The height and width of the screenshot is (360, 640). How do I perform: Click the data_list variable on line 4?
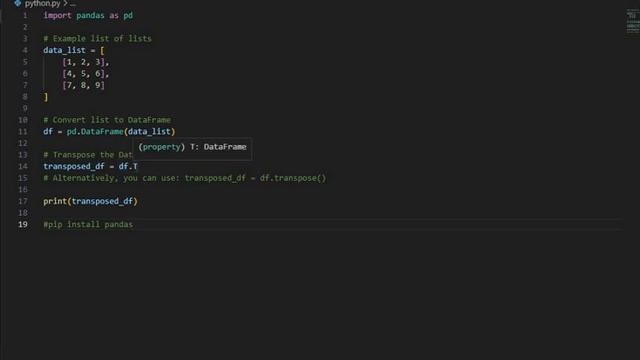tap(64, 50)
